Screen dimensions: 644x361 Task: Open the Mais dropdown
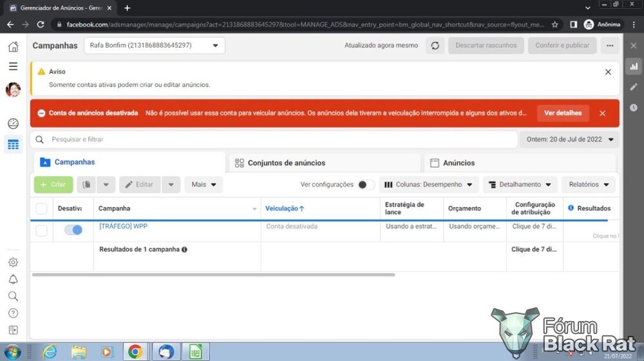(x=204, y=185)
